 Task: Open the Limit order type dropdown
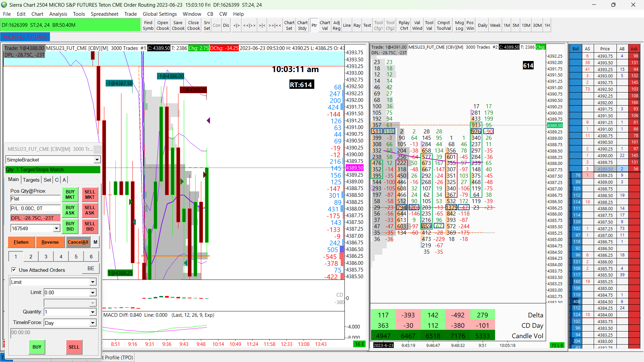click(93, 282)
